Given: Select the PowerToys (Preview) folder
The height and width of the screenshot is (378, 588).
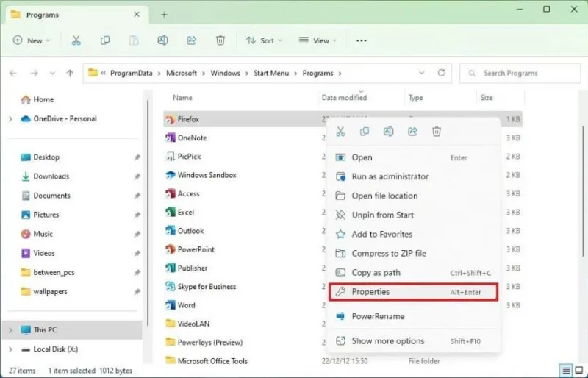Looking at the screenshot, I should [x=204, y=343].
